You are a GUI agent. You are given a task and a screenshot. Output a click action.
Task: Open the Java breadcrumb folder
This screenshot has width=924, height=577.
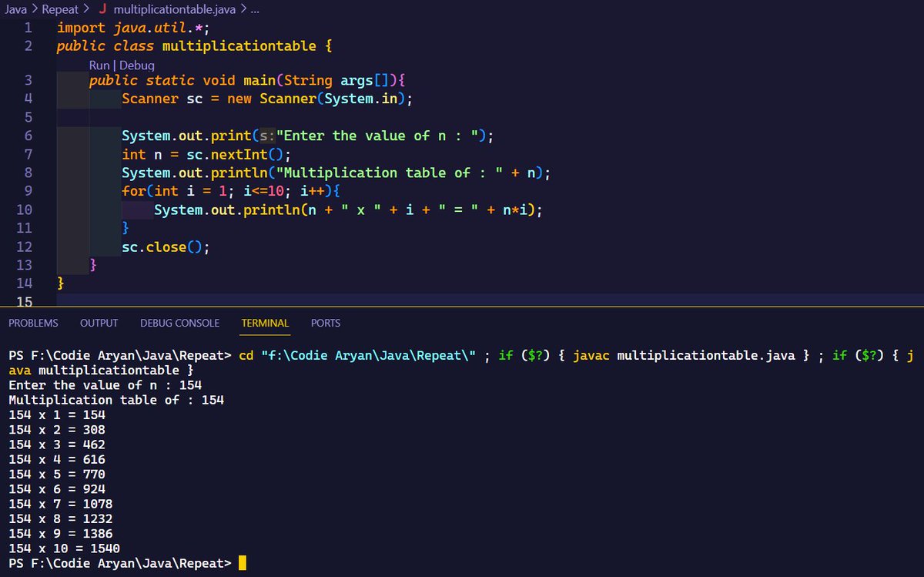click(16, 10)
